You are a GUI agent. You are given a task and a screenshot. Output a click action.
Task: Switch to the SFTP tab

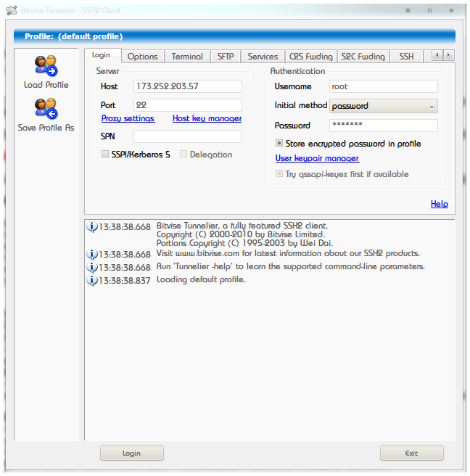pos(226,57)
